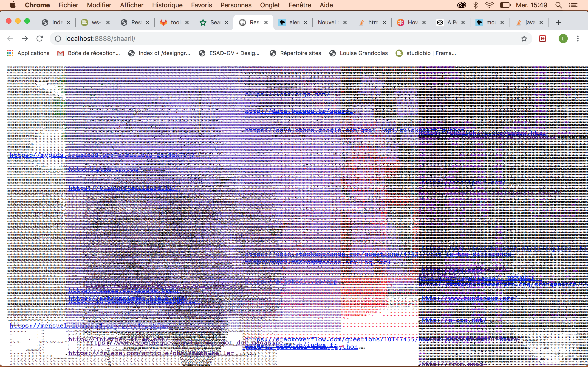The width and height of the screenshot is (588, 367).
Task: Open the Chrome three-dot menu
Action: click(578, 39)
